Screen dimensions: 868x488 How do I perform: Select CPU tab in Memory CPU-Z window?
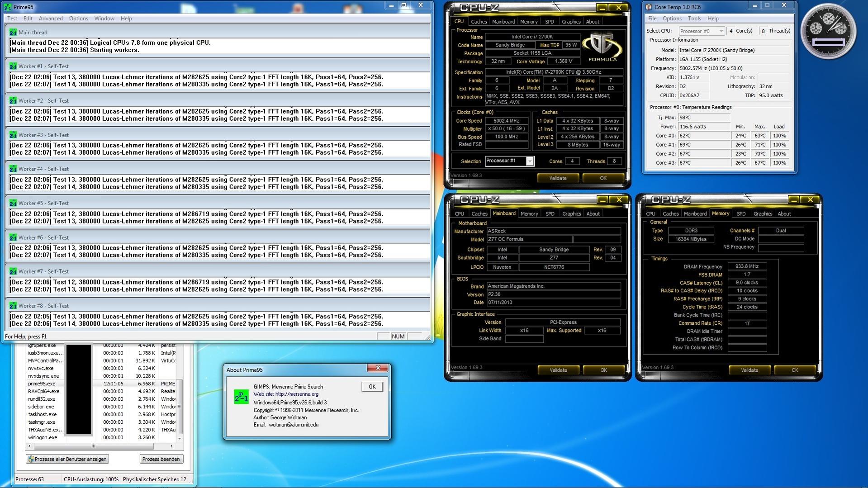(650, 214)
